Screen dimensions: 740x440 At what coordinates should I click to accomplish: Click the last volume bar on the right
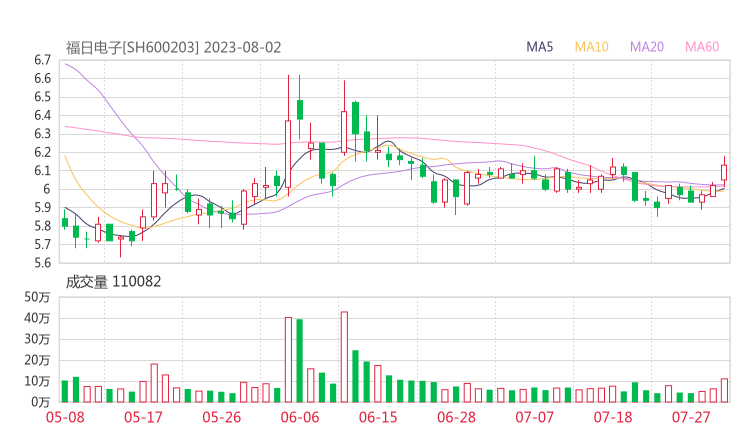[724, 390]
